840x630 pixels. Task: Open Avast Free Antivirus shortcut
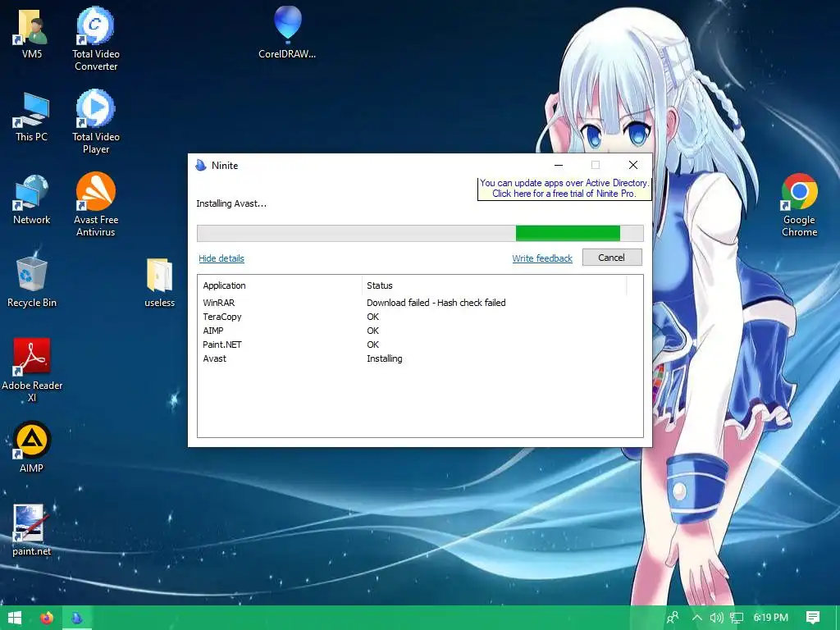tap(96, 204)
